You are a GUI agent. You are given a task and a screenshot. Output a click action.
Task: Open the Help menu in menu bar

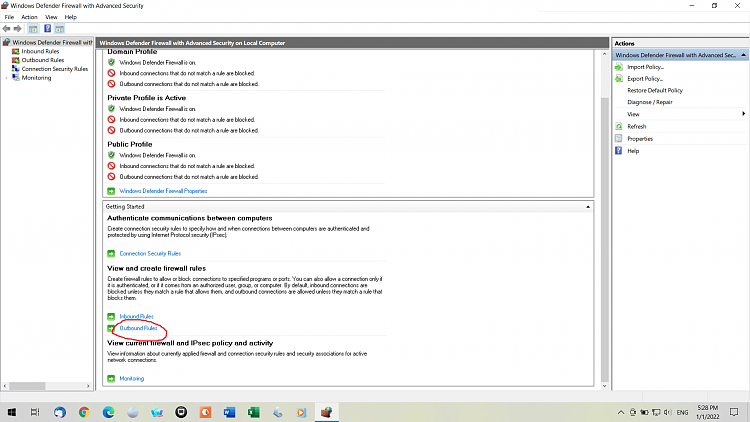70,17
